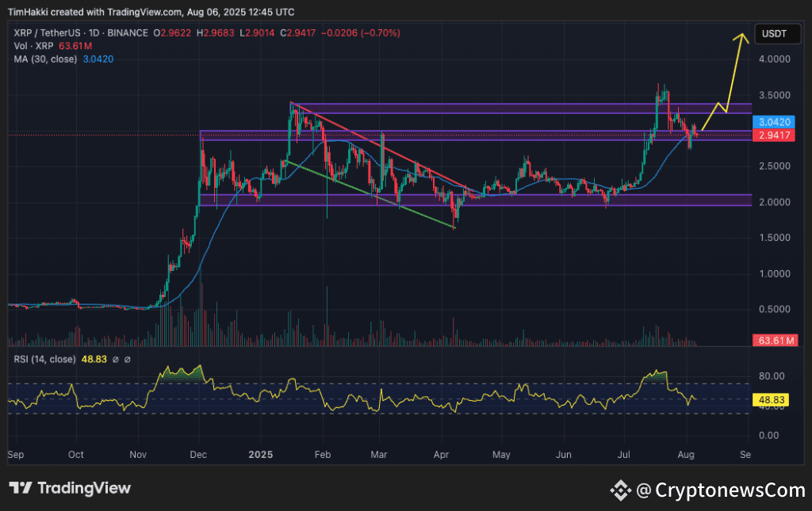Screen dimensions: 812x511
Task: Click the Oct time axis label
Action: point(75,454)
